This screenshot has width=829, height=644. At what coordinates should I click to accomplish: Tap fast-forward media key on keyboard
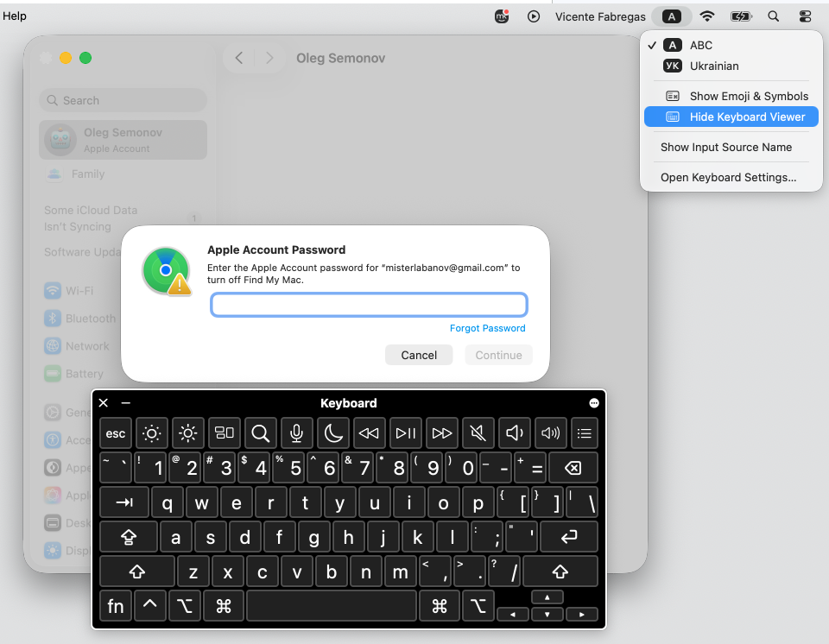tap(442, 433)
